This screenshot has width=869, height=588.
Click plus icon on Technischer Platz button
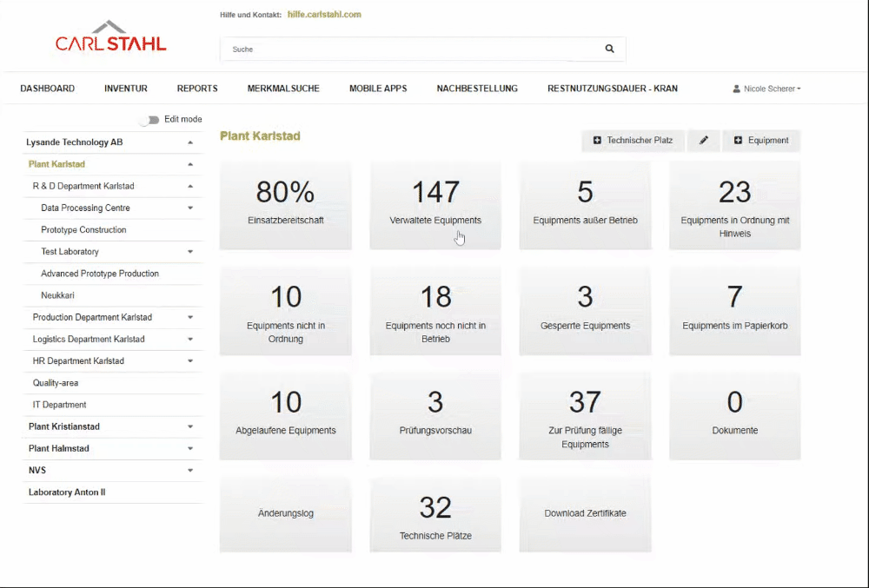click(597, 141)
